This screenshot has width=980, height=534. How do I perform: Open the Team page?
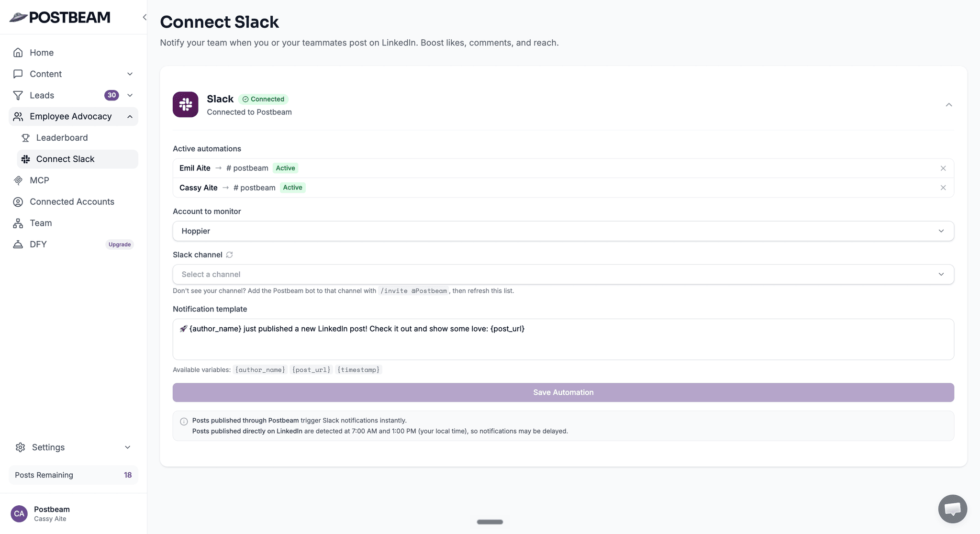[73, 223]
